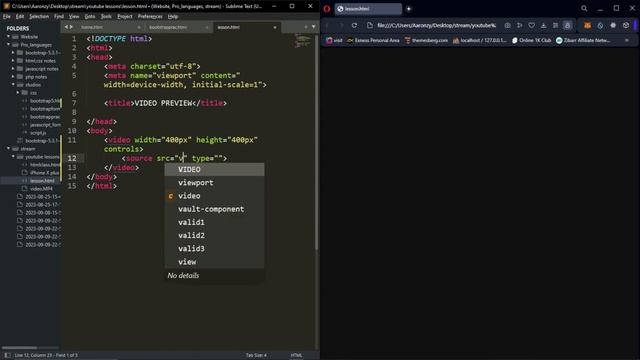640x360 pixels.
Task: Open the tab list dropdown arrow in Sublime
Action: click(313, 27)
